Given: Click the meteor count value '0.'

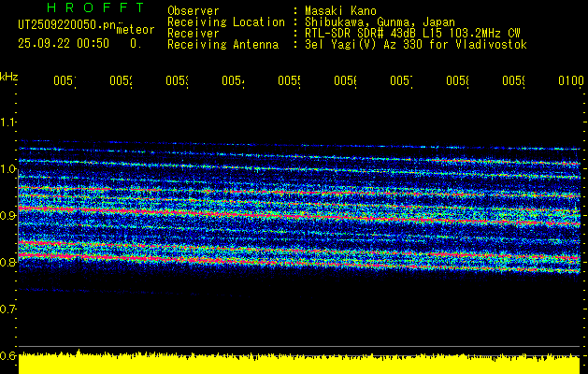Looking at the screenshot, I should pyautogui.click(x=136, y=44).
